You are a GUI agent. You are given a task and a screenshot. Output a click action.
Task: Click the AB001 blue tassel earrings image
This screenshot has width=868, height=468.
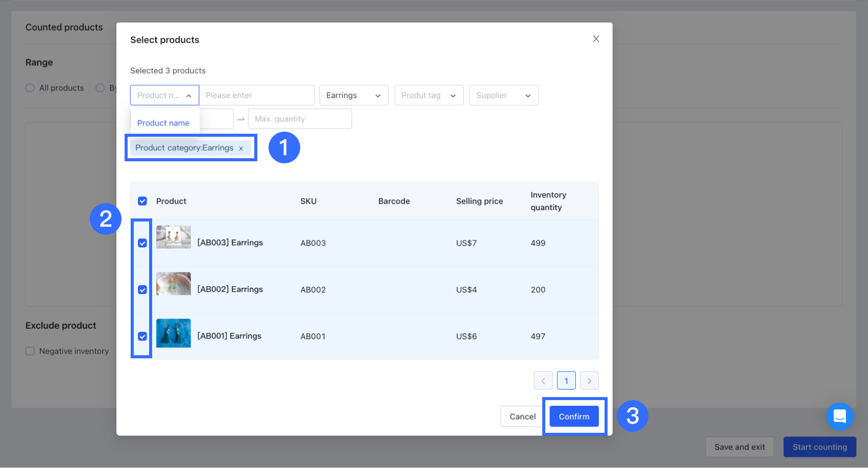click(x=174, y=333)
